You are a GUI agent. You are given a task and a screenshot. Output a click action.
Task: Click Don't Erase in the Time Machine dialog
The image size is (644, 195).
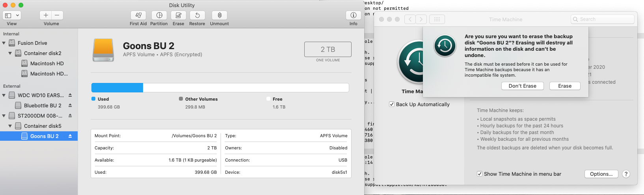coord(523,86)
